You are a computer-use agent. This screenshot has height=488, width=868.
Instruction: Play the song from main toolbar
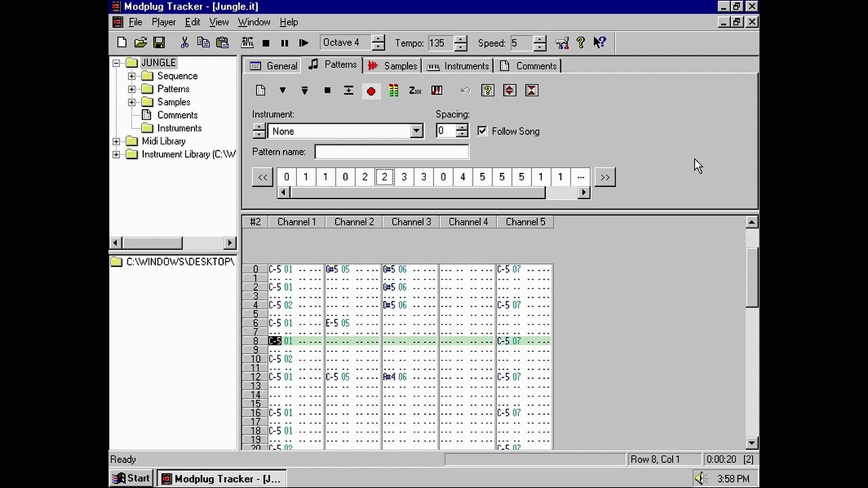(304, 43)
